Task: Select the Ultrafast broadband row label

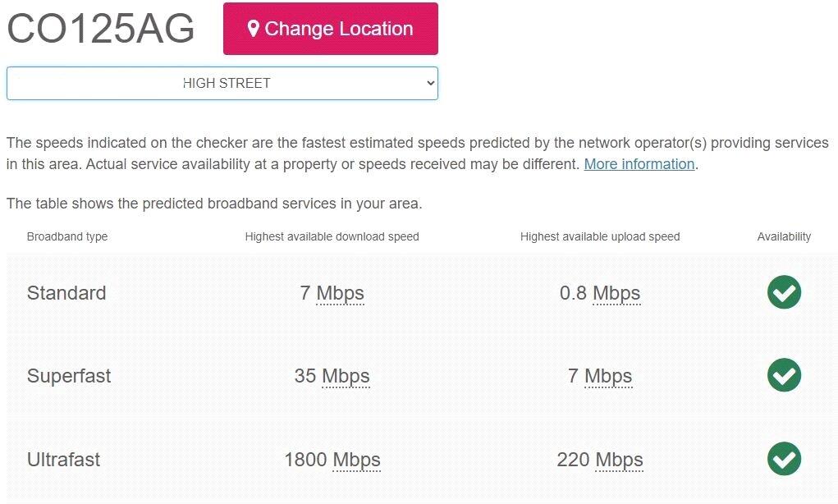Action: point(63,460)
